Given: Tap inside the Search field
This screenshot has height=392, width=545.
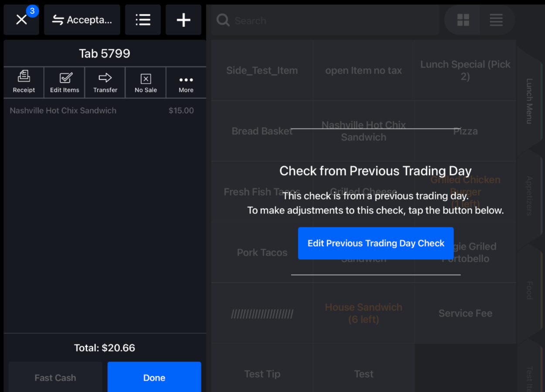Looking at the screenshot, I should pos(325,20).
